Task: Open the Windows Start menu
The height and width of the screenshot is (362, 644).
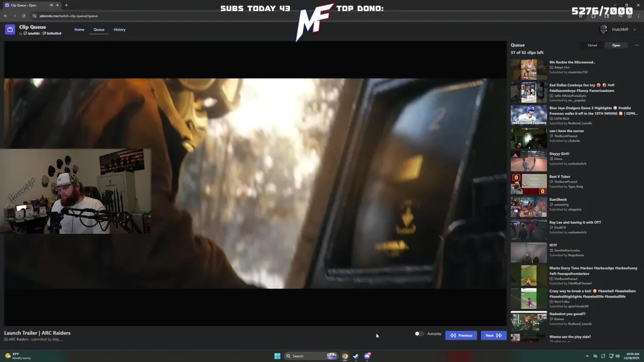Action: point(277,356)
